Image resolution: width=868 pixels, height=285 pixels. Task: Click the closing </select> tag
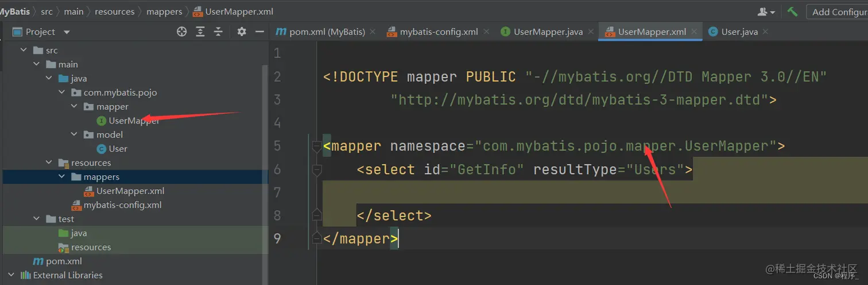(x=394, y=215)
